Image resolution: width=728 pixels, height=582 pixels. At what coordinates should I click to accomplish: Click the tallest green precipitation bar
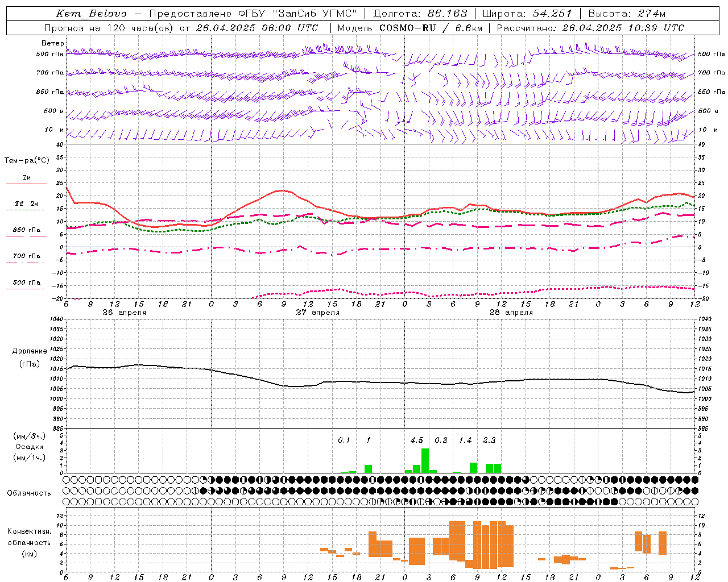click(x=425, y=460)
